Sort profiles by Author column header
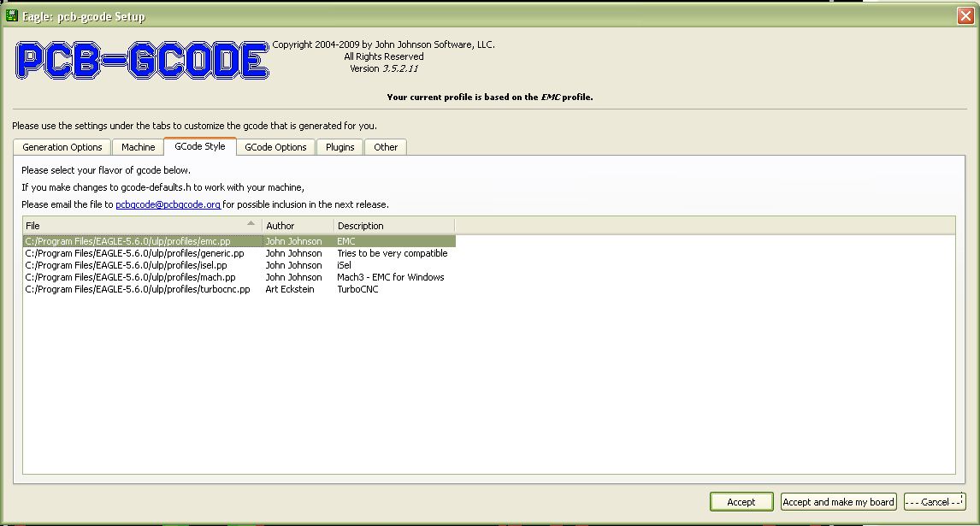The height and width of the screenshot is (526, 980). [x=298, y=226]
